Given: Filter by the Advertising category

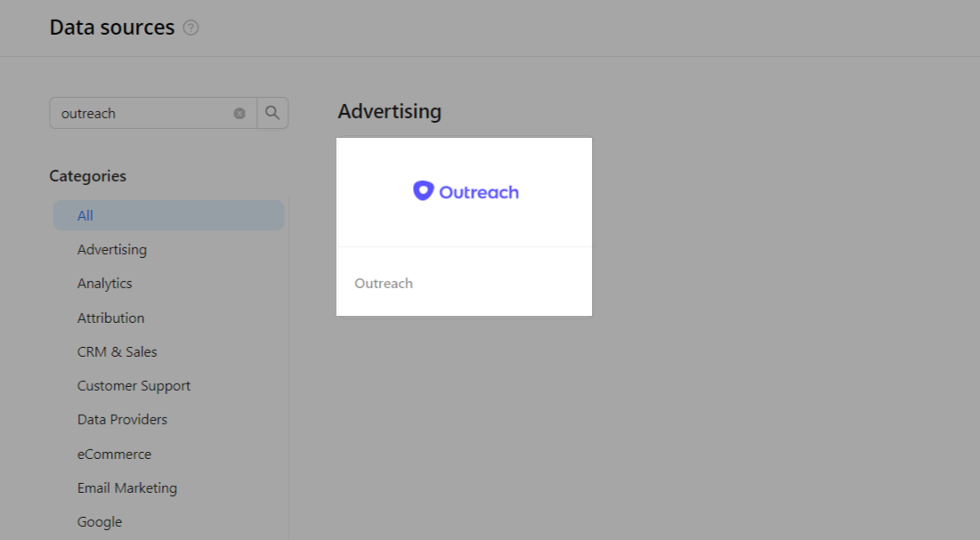Looking at the screenshot, I should coord(112,249).
